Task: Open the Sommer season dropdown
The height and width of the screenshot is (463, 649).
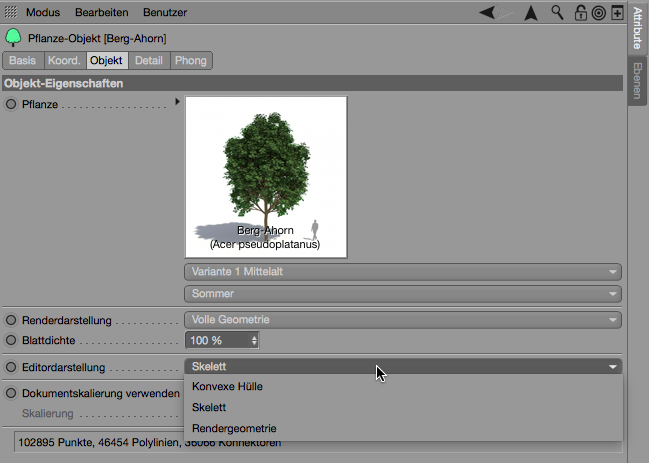Action: click(403, 294)
